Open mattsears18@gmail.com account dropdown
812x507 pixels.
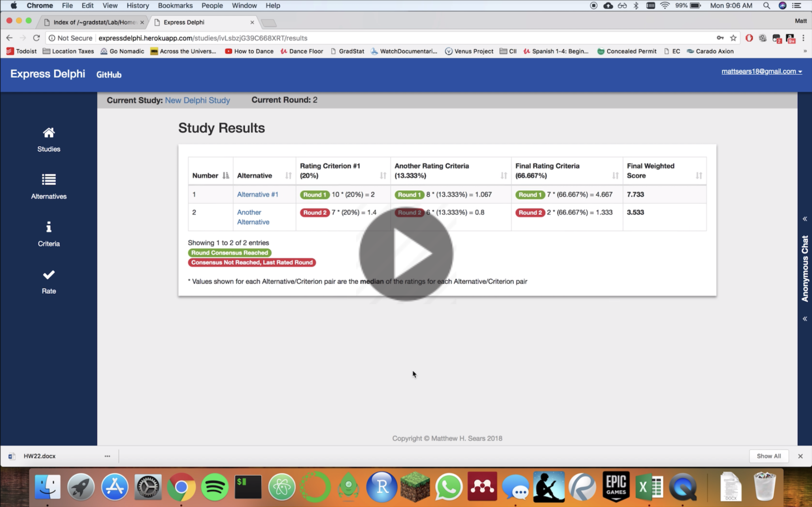761,72
